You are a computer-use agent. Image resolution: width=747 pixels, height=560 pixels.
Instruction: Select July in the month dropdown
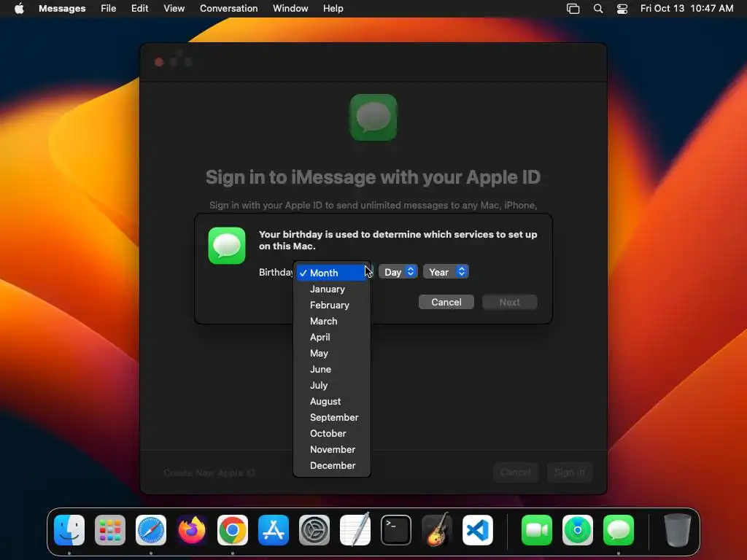(x=332, y=385)
